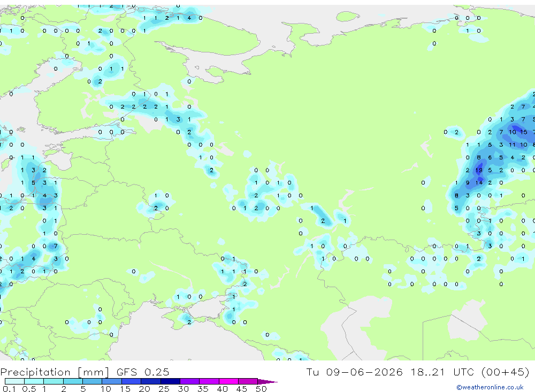Viewport: 535px width, 392px height.
Task: Click the legend swatch between 25 and 30
Action: coord(170,381)
